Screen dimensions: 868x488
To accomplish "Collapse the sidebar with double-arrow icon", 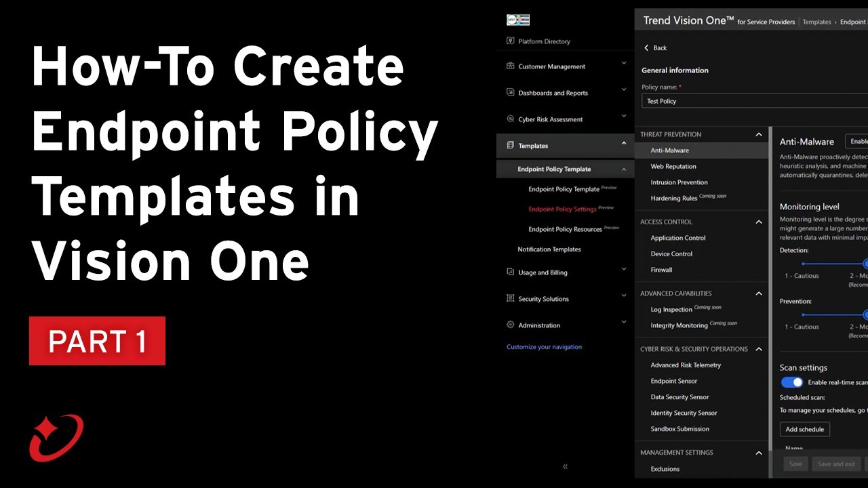I will [x=565, y=466].
